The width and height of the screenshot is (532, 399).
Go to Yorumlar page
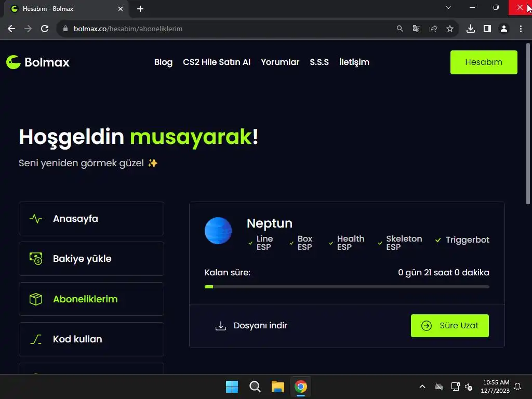click(x=280, y=62)
